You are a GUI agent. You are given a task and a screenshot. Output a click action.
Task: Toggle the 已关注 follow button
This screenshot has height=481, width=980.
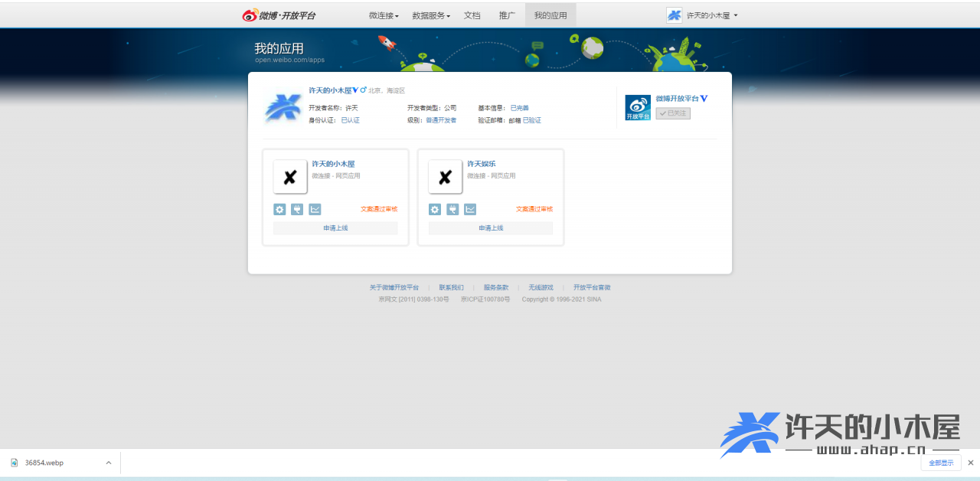tap(673, 113)
